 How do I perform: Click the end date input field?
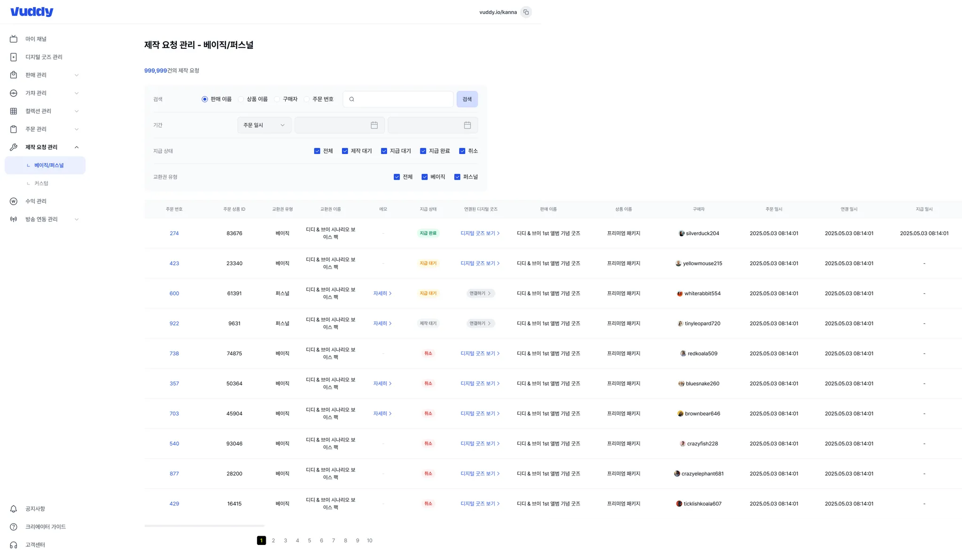pos(433,125)
